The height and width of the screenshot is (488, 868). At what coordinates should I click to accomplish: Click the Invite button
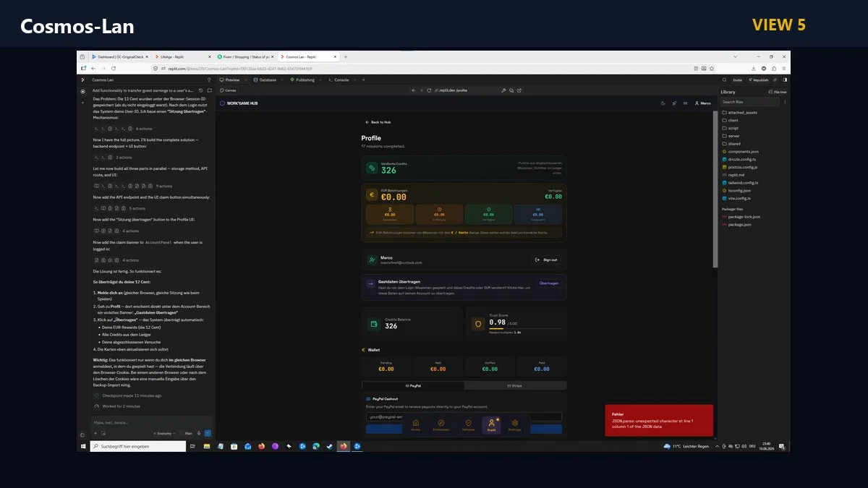737,80
